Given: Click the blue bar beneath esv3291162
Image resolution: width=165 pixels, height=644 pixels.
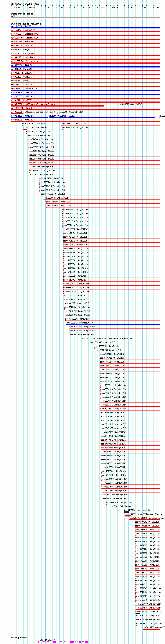Looking at the screenshot, I should pos(29,118).
